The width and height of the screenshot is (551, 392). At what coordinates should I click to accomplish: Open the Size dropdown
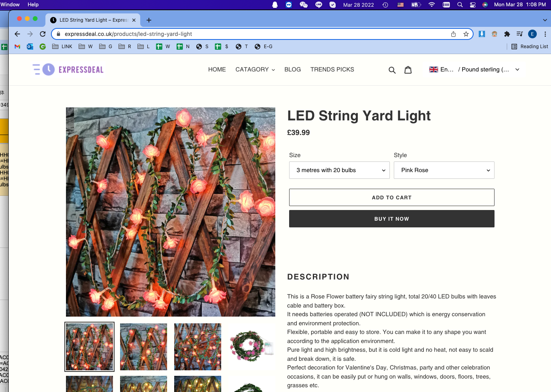[x=339, y=170]
